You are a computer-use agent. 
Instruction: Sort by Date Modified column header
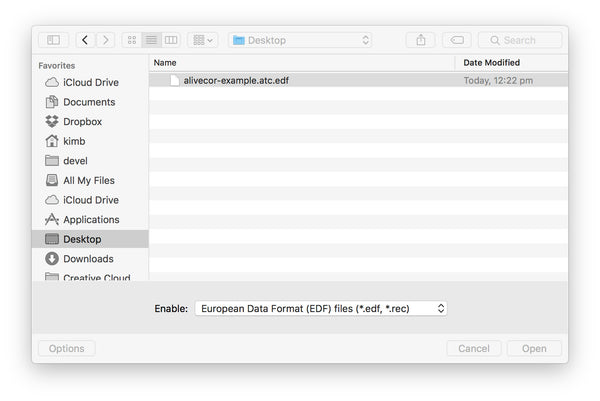click(512, 63)
